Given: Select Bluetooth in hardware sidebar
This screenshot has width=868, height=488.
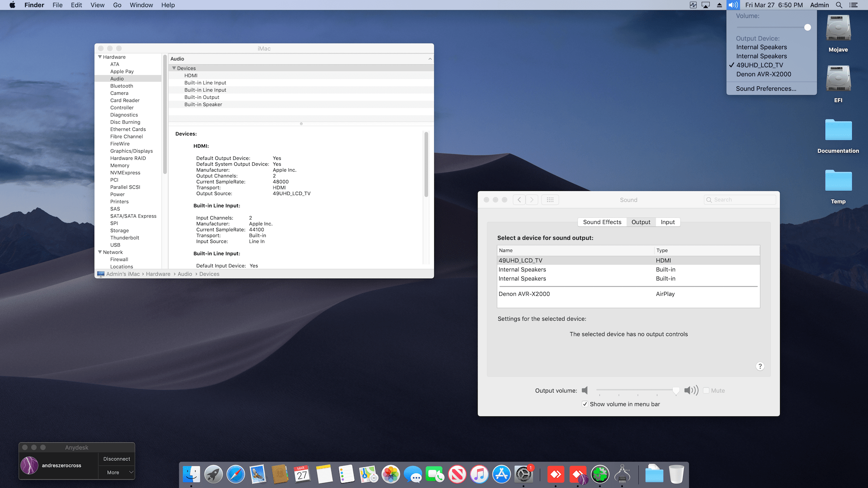Looking at the screenshot, I should 122,86.
